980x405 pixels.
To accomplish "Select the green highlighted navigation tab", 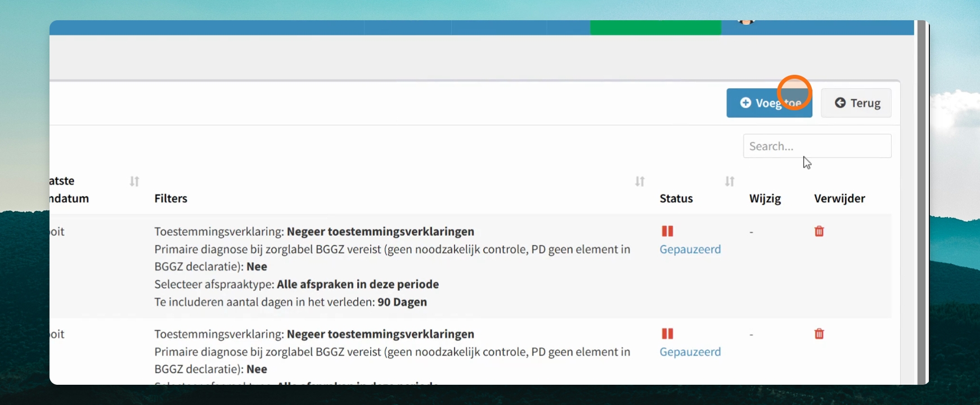I will pos(655,28).
